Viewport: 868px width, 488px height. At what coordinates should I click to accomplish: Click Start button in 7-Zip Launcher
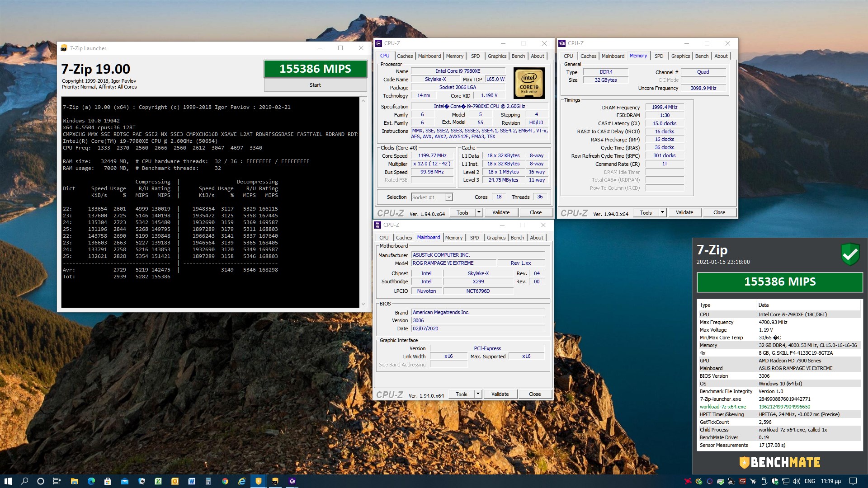(x=315, y=85)
